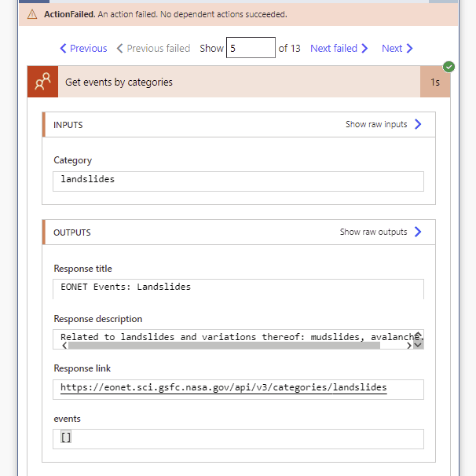Click the 'of 13' iteration count text

(x=289, y=48)
